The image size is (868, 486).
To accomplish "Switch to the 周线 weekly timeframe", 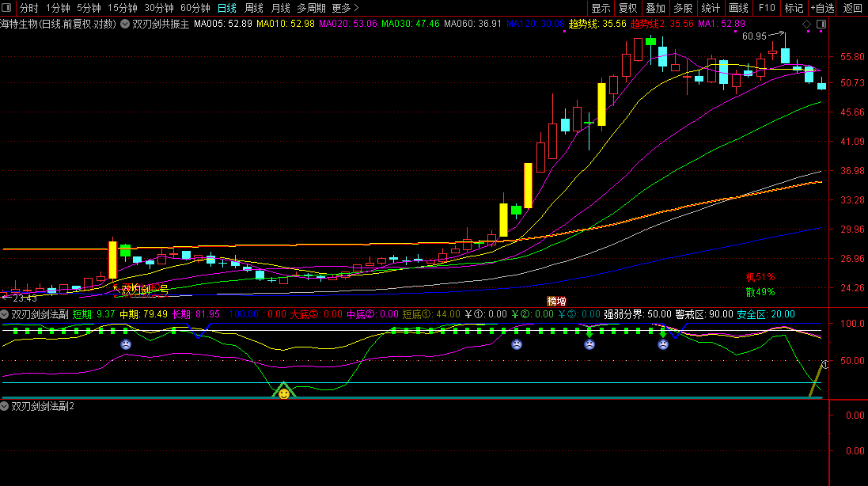I will 254,8.
